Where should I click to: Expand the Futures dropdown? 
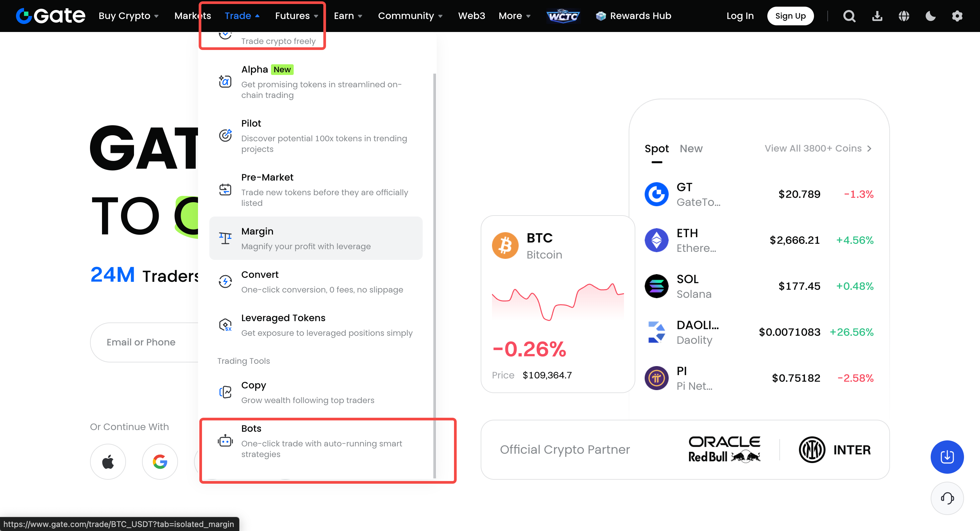296,16
